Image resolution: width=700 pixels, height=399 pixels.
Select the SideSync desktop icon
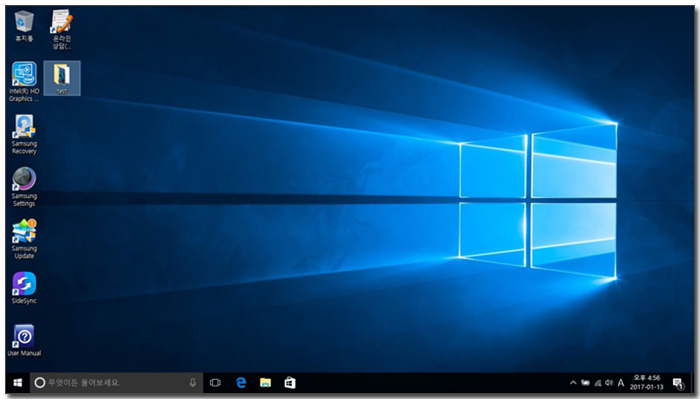click(24, 288)
